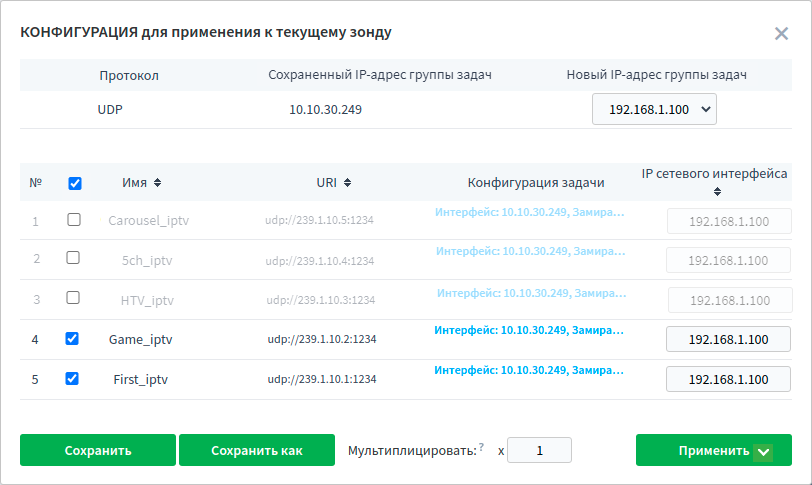
Task: Edit the First_iptv interface IP field
Action: (x=728, y=380)
